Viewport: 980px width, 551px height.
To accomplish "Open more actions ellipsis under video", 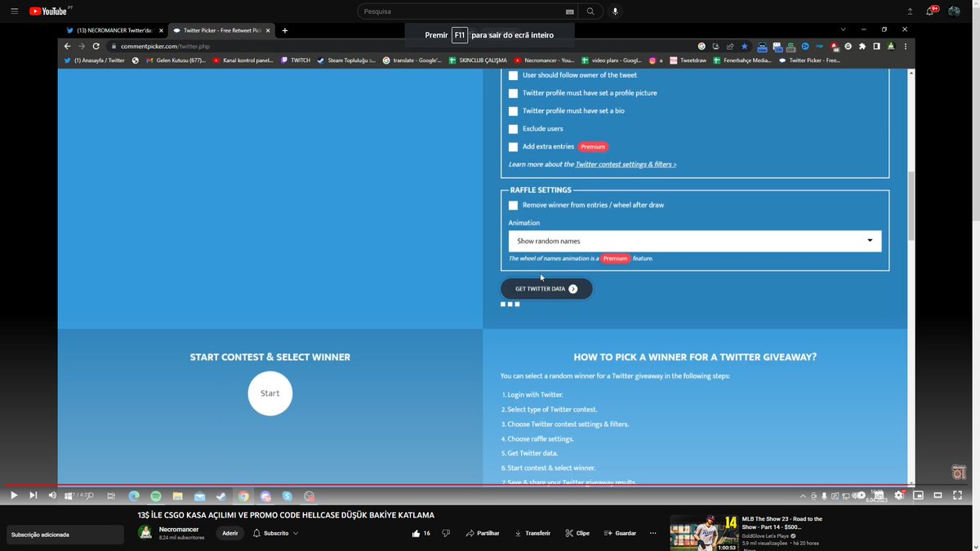I will click(x=653, y=533).
